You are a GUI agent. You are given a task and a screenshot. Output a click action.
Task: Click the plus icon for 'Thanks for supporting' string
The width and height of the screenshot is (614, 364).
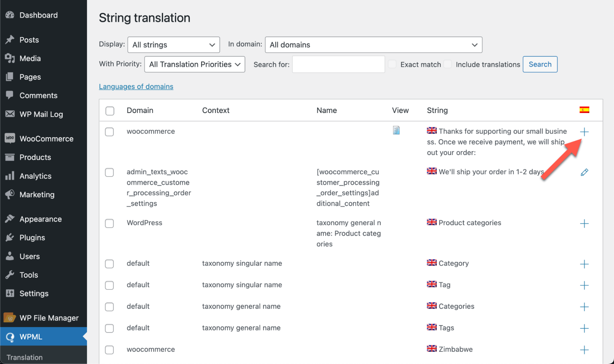584,132
